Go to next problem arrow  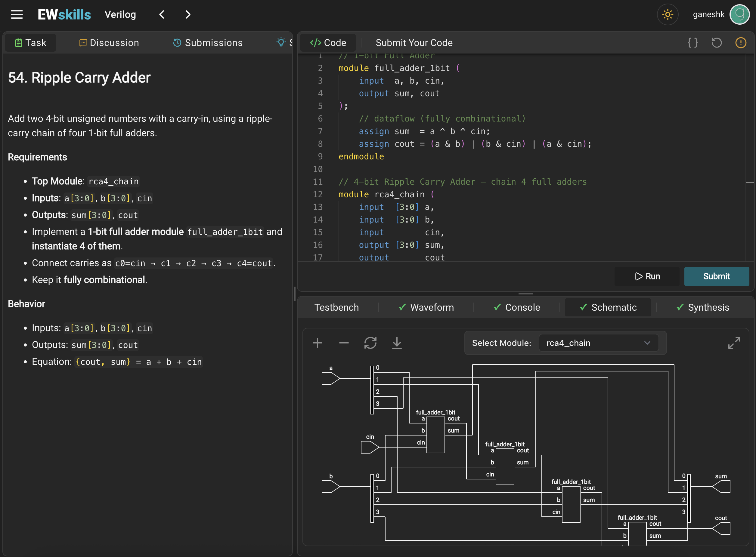pos(188,14)
